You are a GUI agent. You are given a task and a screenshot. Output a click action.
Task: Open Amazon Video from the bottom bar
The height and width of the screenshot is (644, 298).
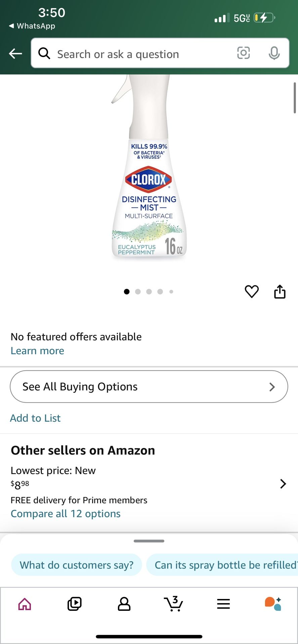pyautogui.click(x=74, y=604)
